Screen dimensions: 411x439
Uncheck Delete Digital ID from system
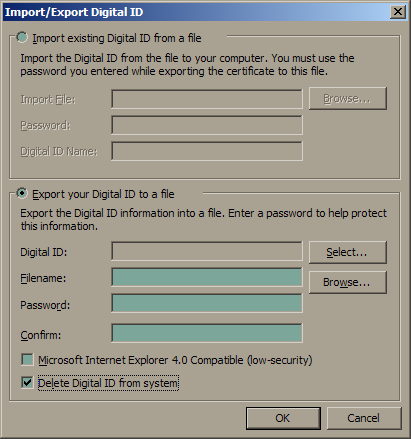pyautogui.click(x=27, y=382)
